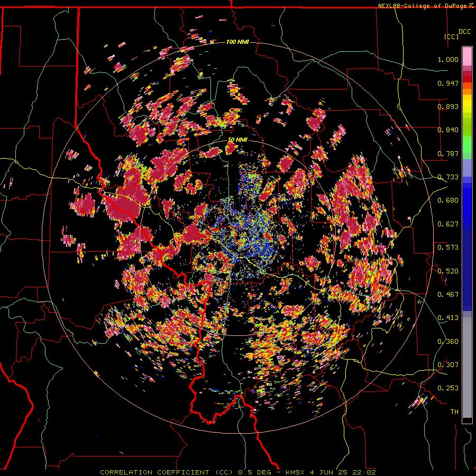The height and width of the screenshot is (476, 476).
Task: Select the 0.840 scale value
Action: coord(448,130)
